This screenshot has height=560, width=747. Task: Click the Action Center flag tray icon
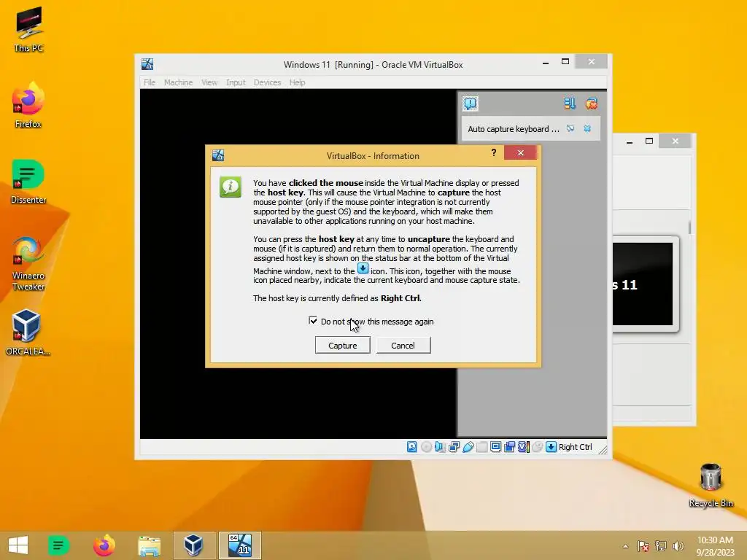643,545
